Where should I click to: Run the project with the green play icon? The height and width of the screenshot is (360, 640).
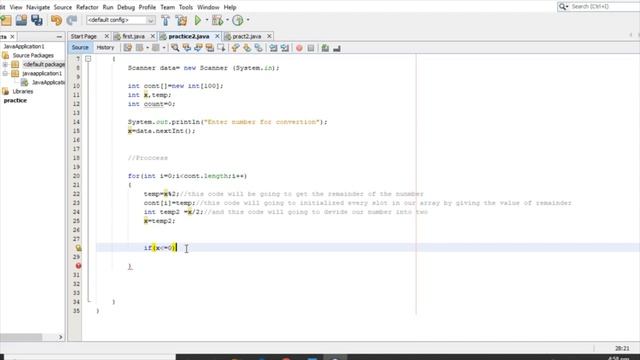tap(198, 20)
